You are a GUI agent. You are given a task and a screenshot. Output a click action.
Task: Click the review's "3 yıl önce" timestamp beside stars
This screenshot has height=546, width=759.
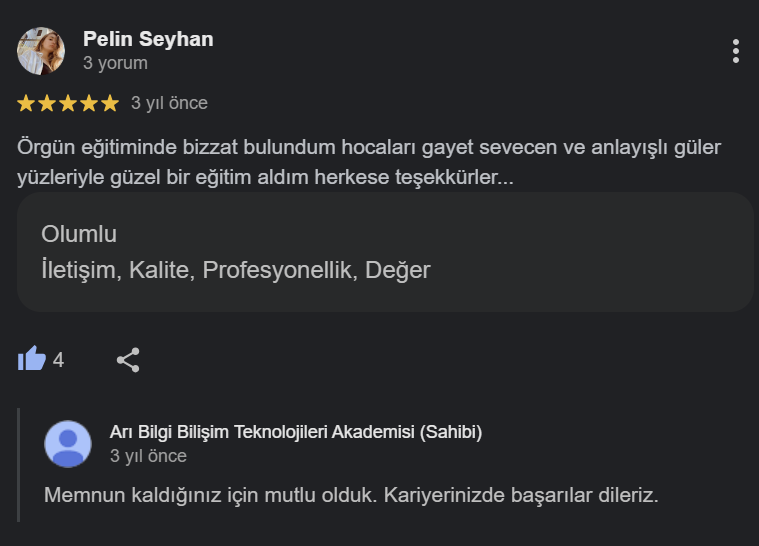click(x=169, y=103)
